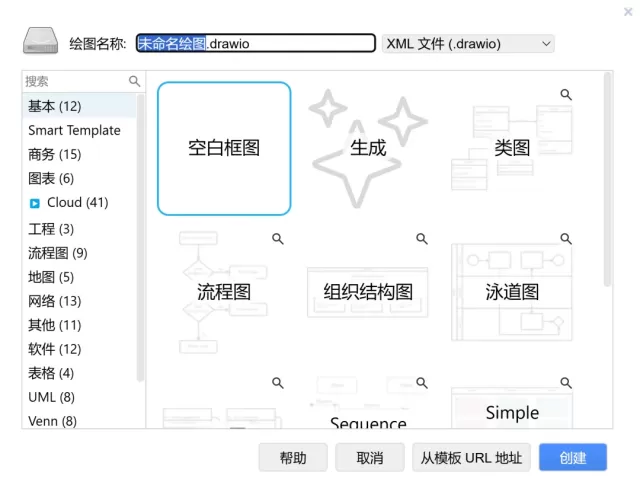Preview the 组织结构图 template with magnifier icon
Viewport: 640px width, 485px height.
pyautogui.click(x=422, y=238)
